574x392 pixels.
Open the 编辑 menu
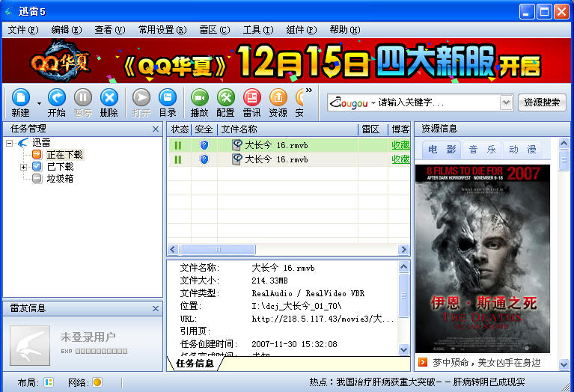[x=67, y=30]
